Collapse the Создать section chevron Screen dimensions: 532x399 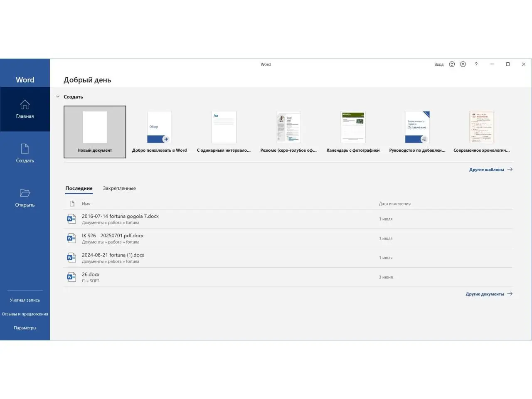pos(58,97)
